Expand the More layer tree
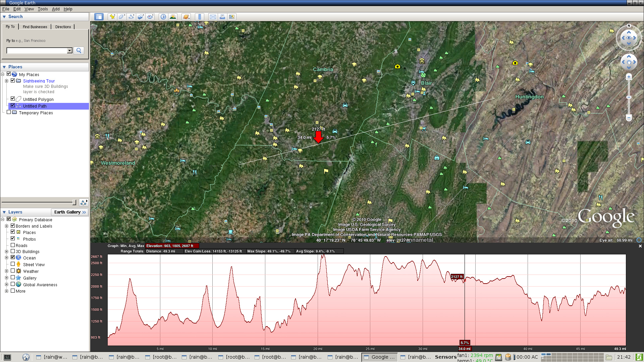The height and width of the screenshot is (362, 644). coord(6,291)
